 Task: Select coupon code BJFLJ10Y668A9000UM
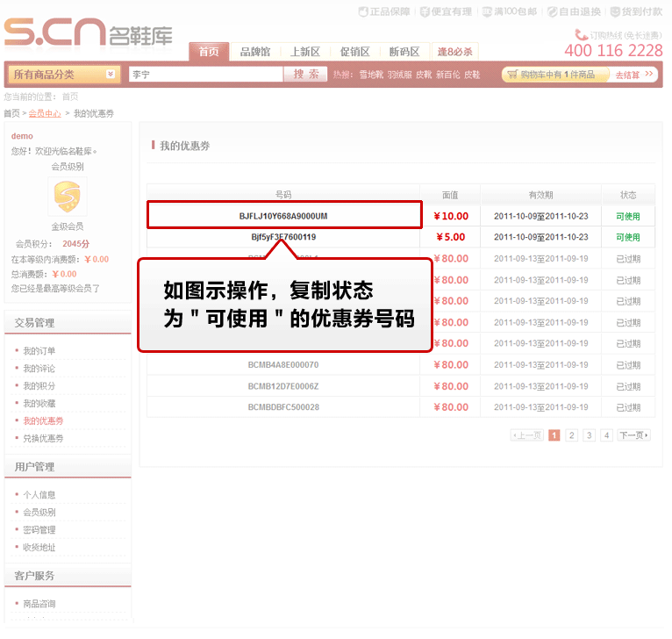tap(282, 216)
